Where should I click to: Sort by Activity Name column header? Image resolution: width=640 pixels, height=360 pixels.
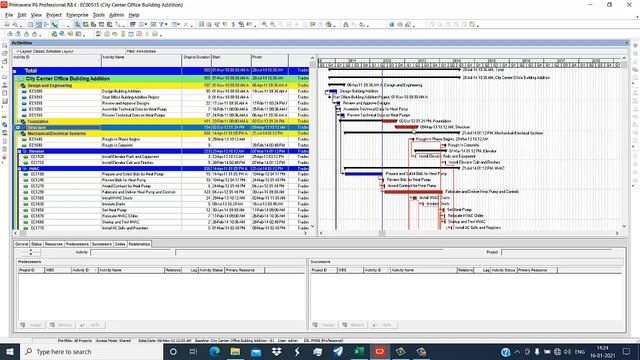141,60
